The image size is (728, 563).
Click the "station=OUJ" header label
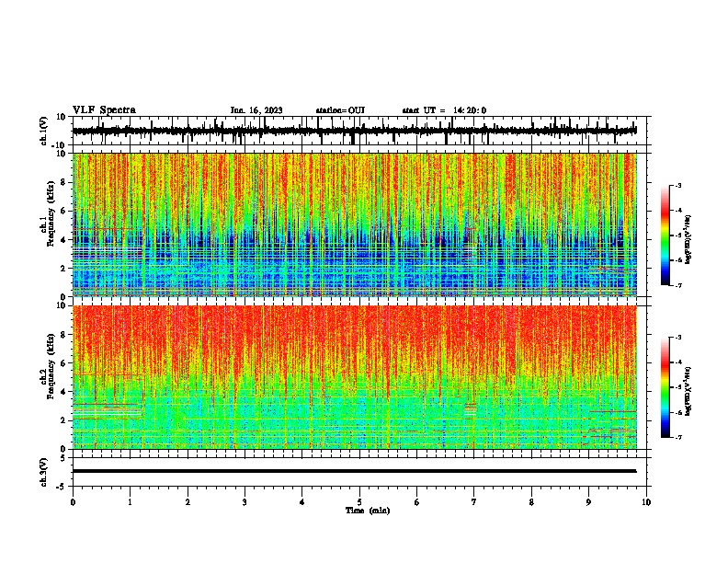tap(340, 110)
